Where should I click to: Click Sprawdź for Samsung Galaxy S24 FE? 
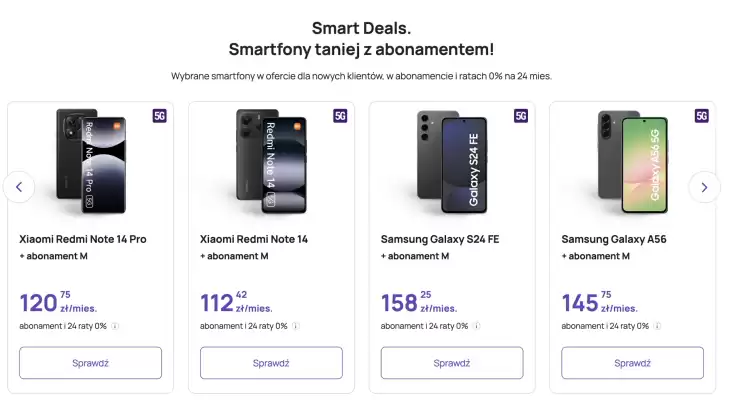[452, 363]
